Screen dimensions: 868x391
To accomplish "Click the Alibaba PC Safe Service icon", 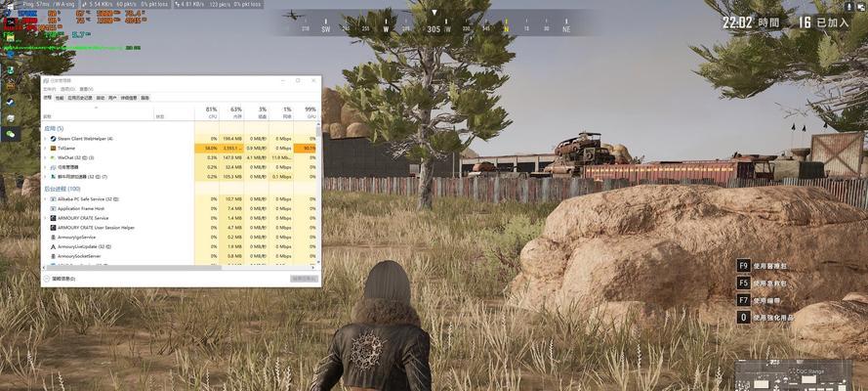I will 53,198.
